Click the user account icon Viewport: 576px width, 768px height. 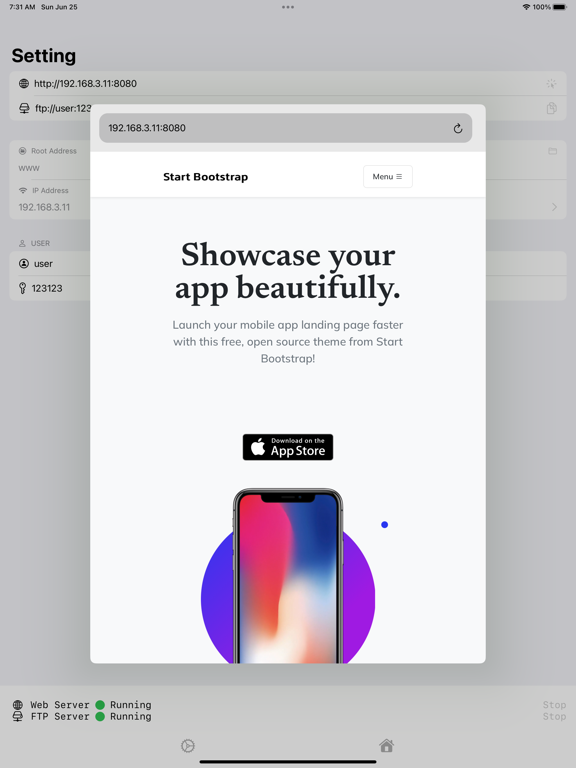pos(24,264)
